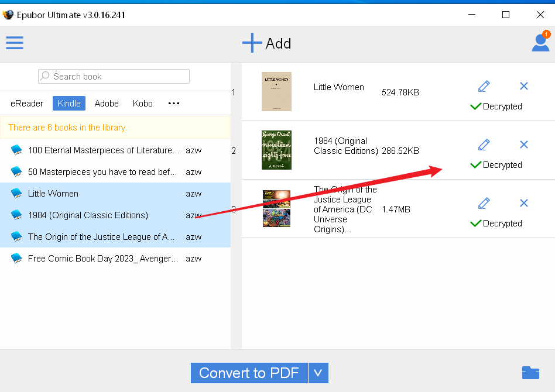555x392 pixels.
Task: Click the Justice League cover thumbnail
Action: 276,208
